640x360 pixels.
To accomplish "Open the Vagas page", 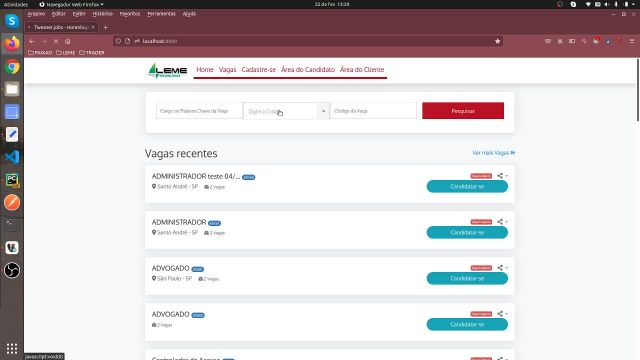I will [227, 70].
